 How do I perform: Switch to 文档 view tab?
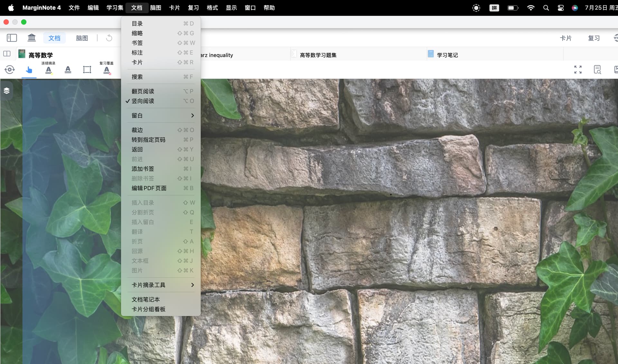pos(54,38)
